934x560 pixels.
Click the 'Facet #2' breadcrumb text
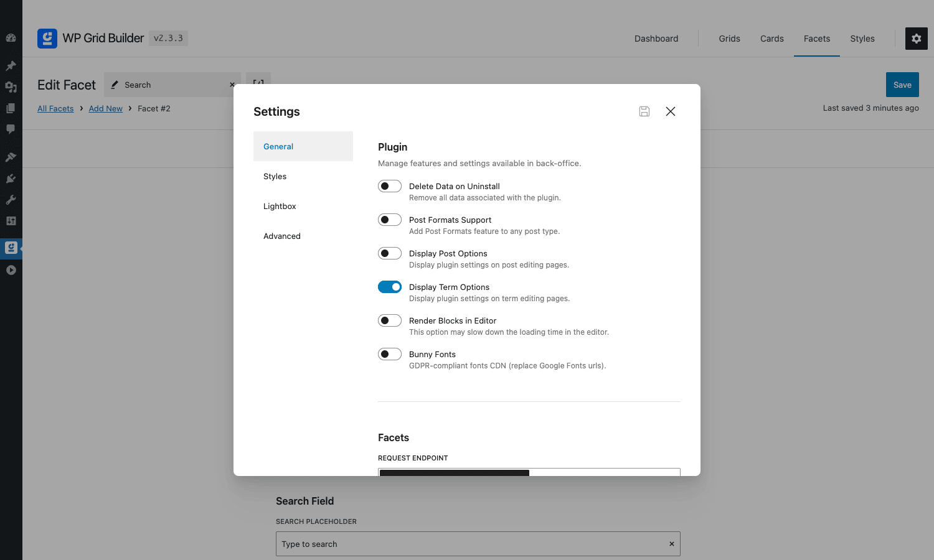[x=154, y=108]
